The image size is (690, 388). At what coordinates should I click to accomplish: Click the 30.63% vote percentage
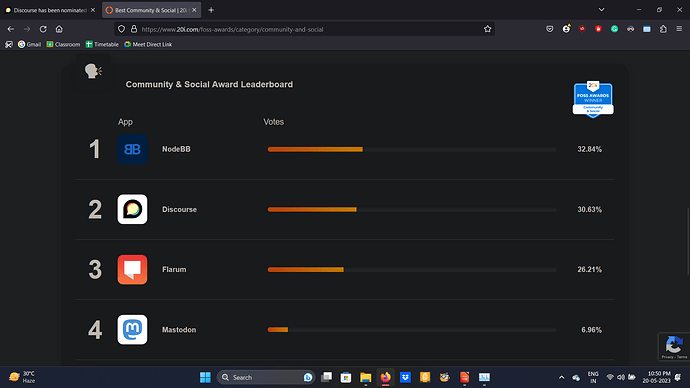[589, 209]
